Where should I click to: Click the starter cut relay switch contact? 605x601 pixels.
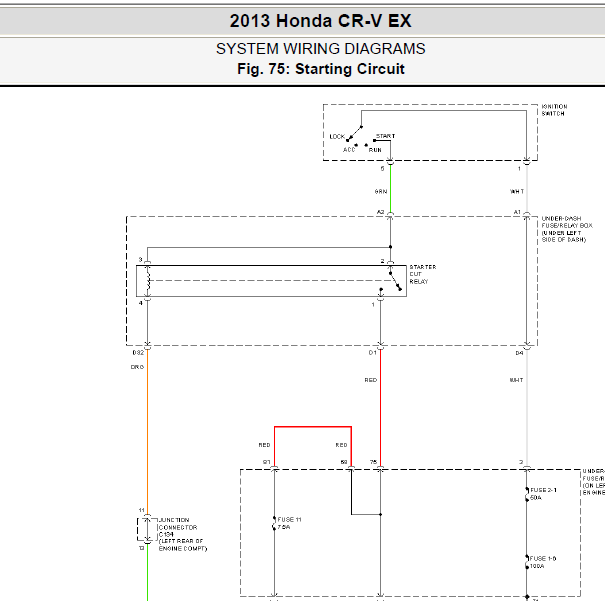[395, 281]
